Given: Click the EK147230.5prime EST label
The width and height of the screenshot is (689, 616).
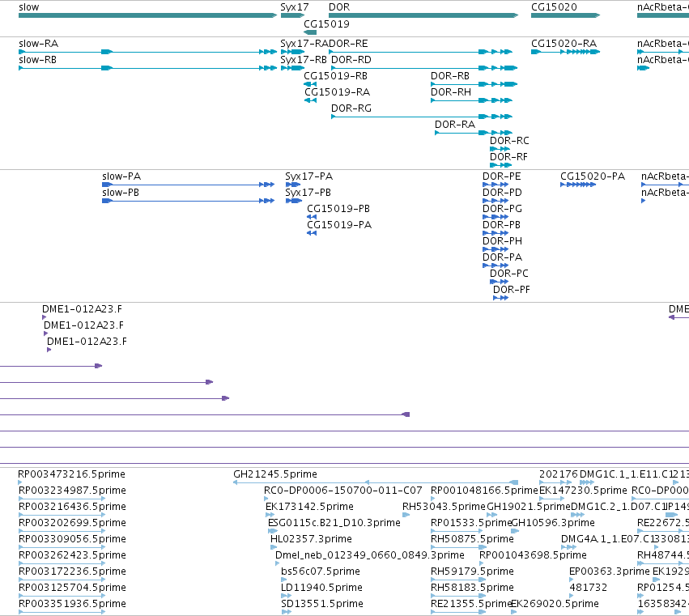Looking at the screenshot, I should [x=583, y=491].
